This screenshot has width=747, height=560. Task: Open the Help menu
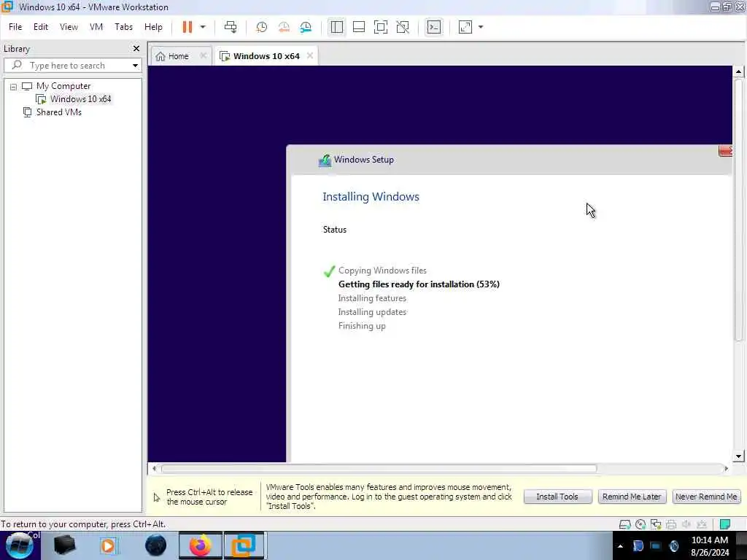click(153, 27)
